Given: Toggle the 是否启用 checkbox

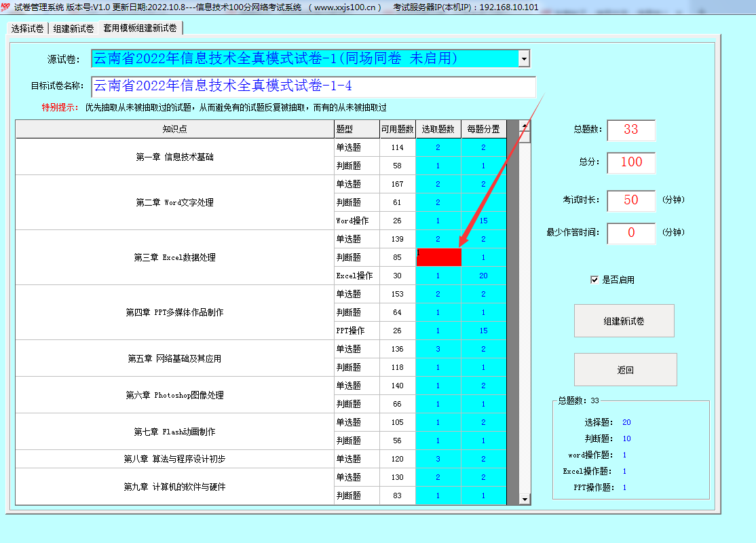Looking at the screenshot, I should [594, 280].
